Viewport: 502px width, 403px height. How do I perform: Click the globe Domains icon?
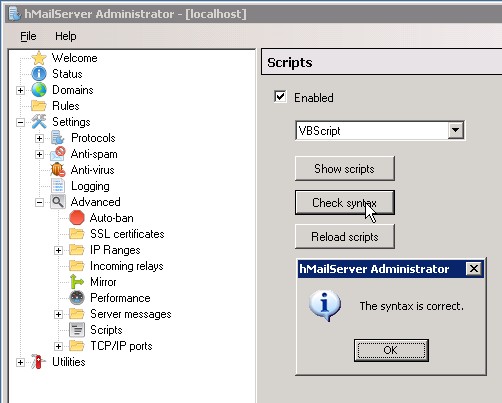(39, 90)
